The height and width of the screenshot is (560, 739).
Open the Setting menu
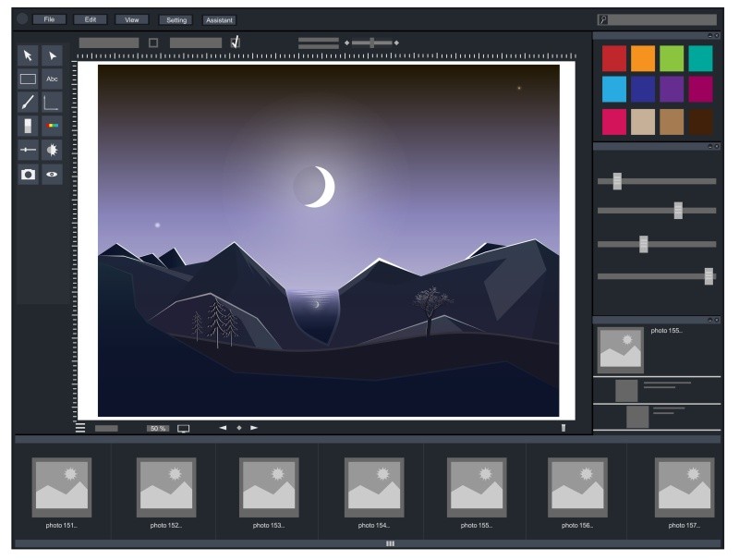click(176, 19)
